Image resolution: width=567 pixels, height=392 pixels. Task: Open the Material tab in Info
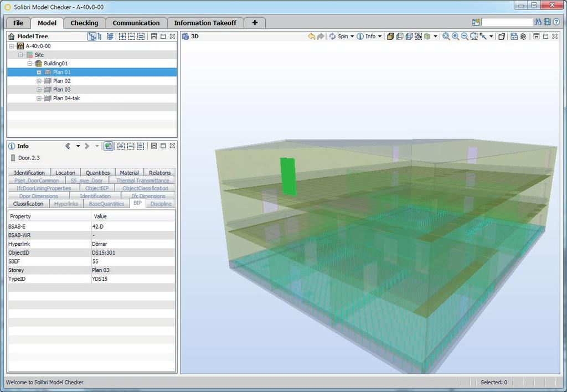130,173
